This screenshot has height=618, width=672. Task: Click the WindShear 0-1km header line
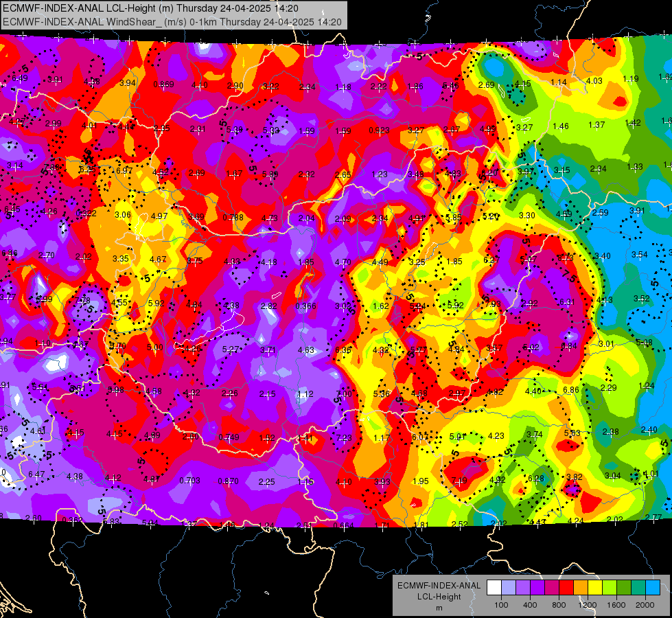(x=172, y=22)
